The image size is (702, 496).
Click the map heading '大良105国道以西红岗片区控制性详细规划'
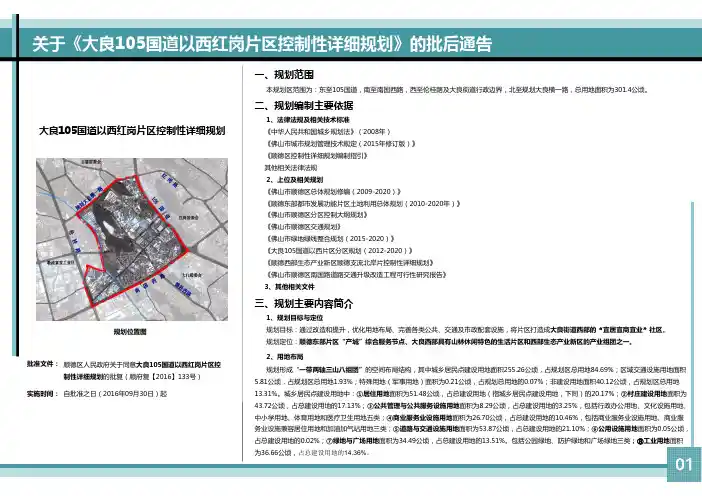coord(130,131)
